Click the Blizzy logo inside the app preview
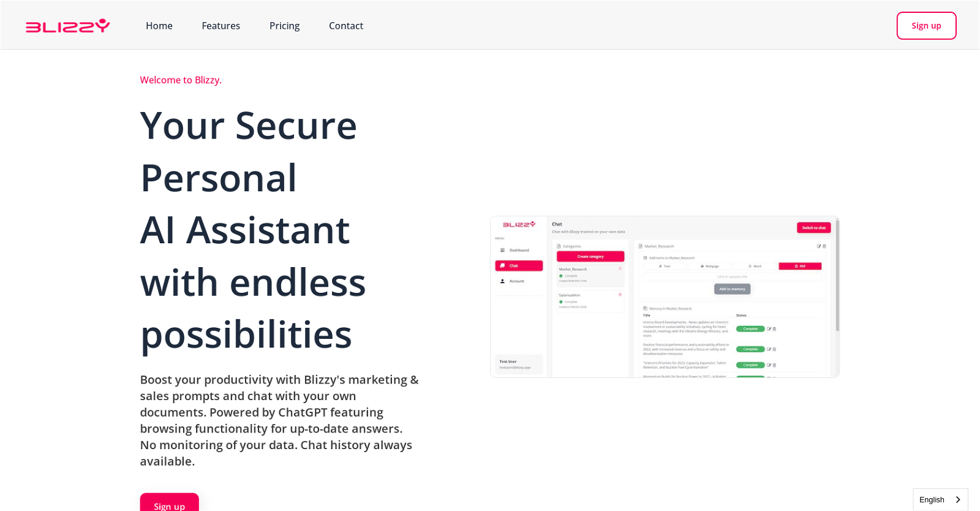Image resolution: width=980 pixels, height=511 pixels. (x=519, y=225)
